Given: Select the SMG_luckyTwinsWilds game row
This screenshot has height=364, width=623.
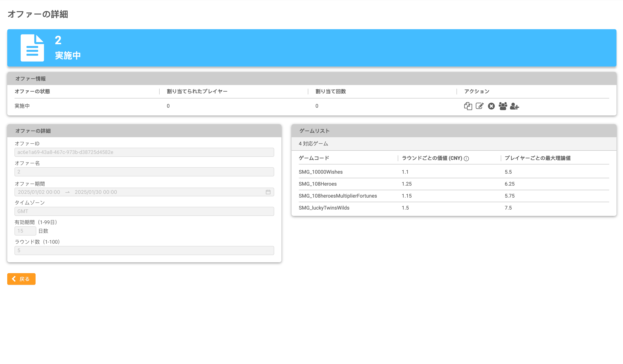Looking at the screenshot, I should 324,208.
